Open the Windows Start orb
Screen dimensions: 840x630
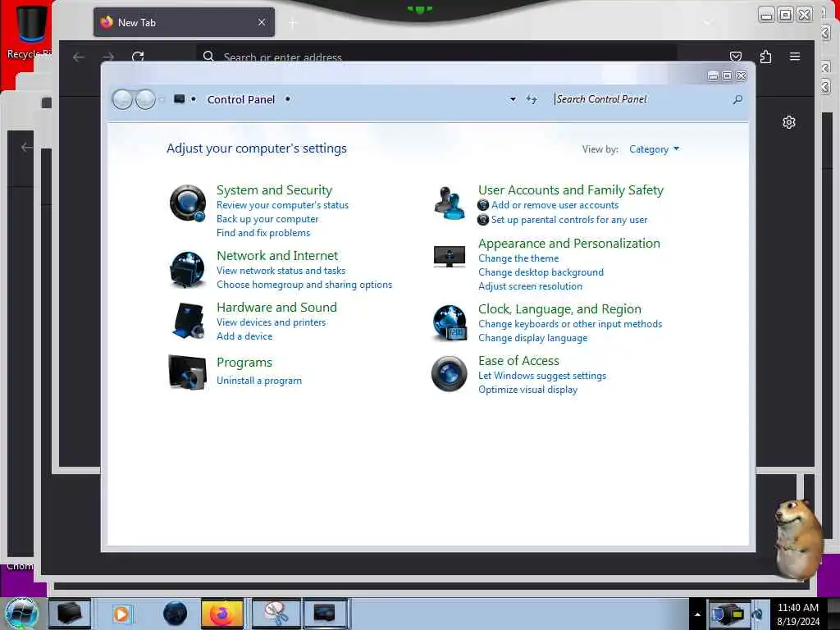click(x=21, y=614)
